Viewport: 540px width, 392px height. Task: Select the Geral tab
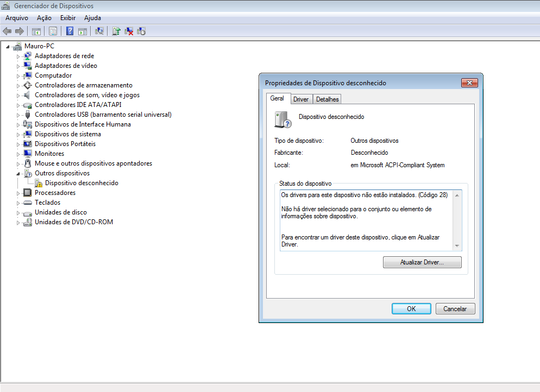[x=277, y=98]
